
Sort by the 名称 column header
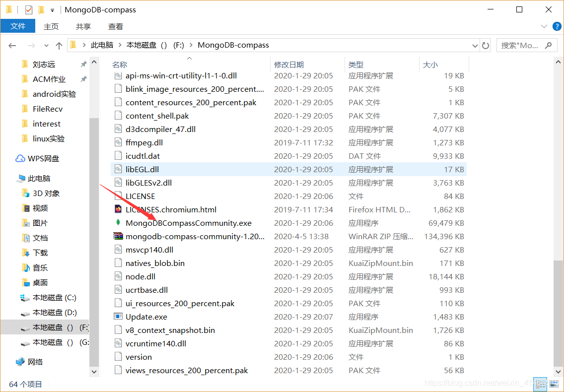click(190, 65)
